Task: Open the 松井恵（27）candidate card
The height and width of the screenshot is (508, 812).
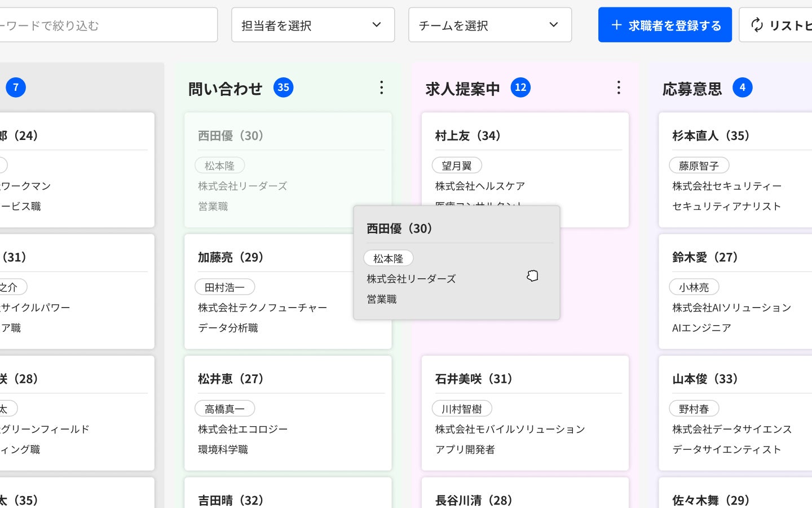Action: [x=288, y=413]
